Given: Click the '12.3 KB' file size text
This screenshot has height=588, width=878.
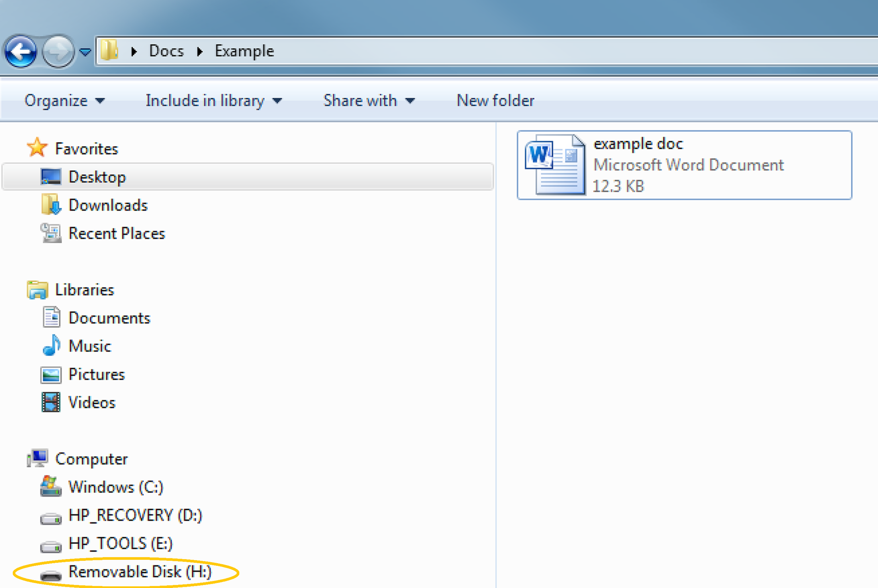Looking at the screenshot, I should click(618, 186).
